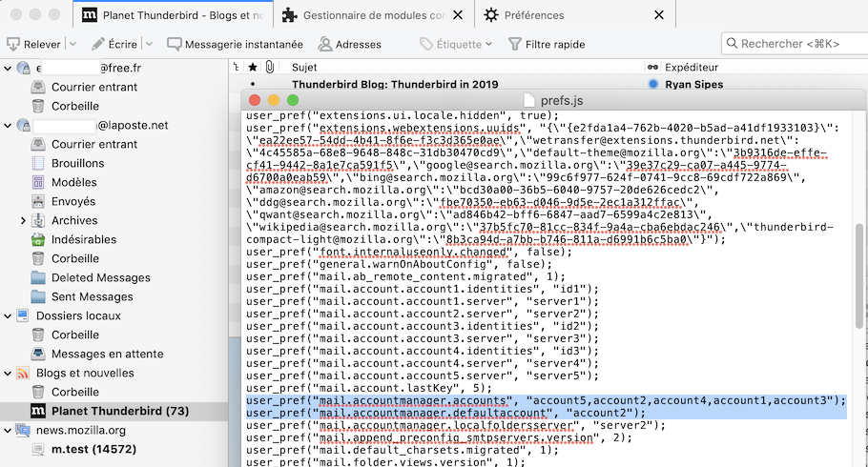Select the @free.fr account icon
The image size is (868, 467).
click(23, 68)
